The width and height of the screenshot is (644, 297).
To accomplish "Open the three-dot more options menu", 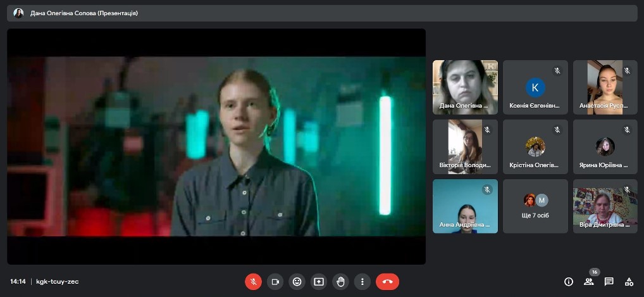I will [x=362, y=282].
